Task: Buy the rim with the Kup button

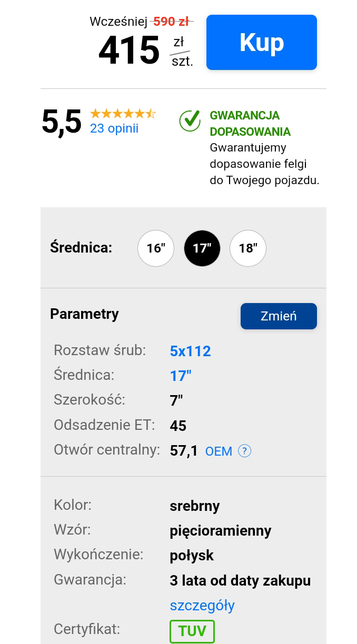Action: [x=262, y=42]
